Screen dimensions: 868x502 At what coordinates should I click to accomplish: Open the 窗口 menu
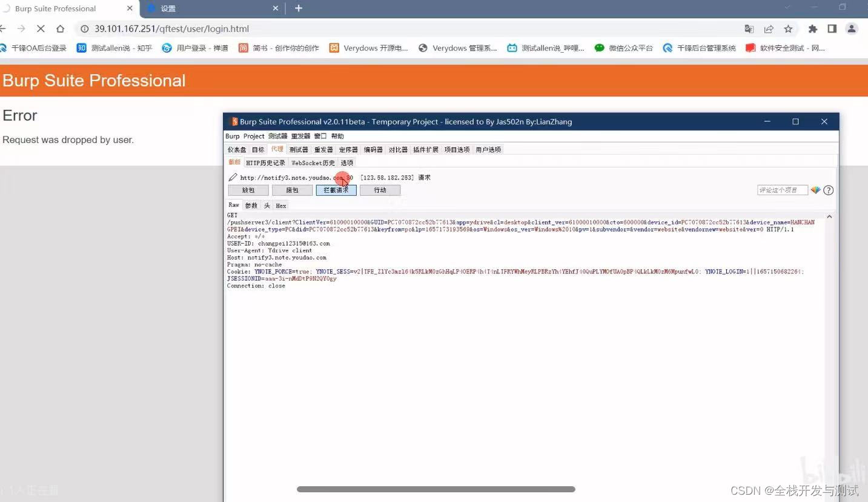[320, 136]
